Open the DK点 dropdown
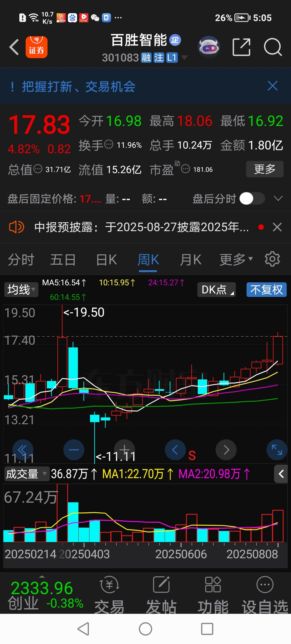The height and width of the screenshot is (644, 291). [217, 290]
